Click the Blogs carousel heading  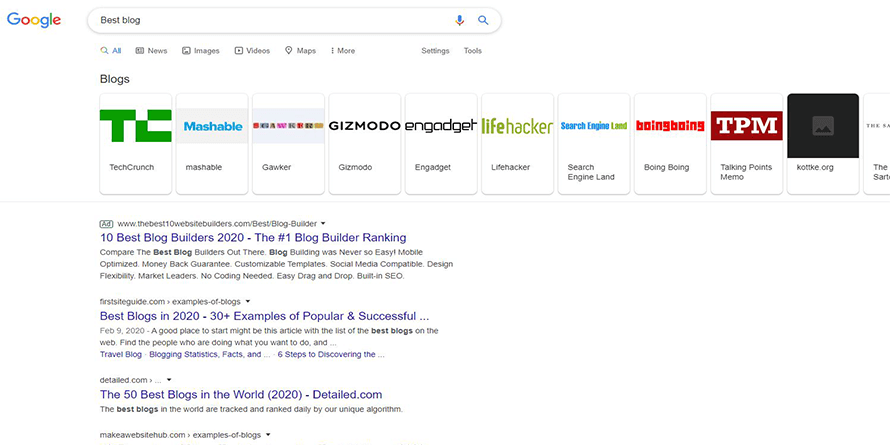(x=115, y=79)
